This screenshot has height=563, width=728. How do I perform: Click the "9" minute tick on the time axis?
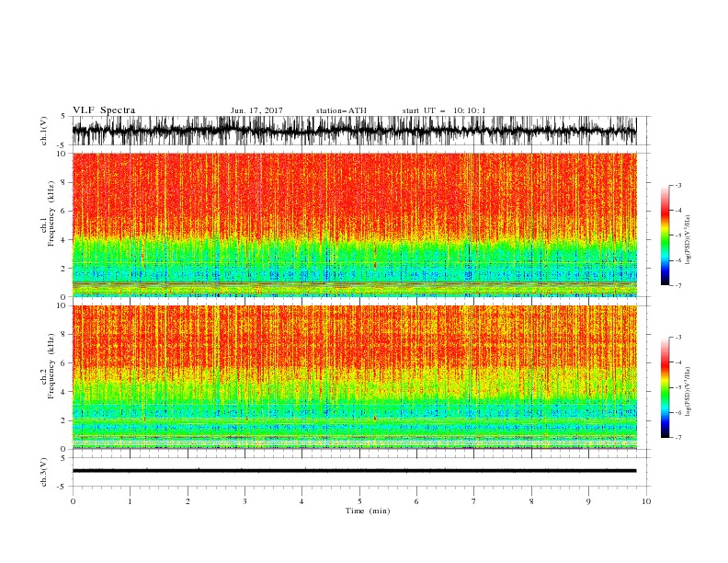(588, 501)
